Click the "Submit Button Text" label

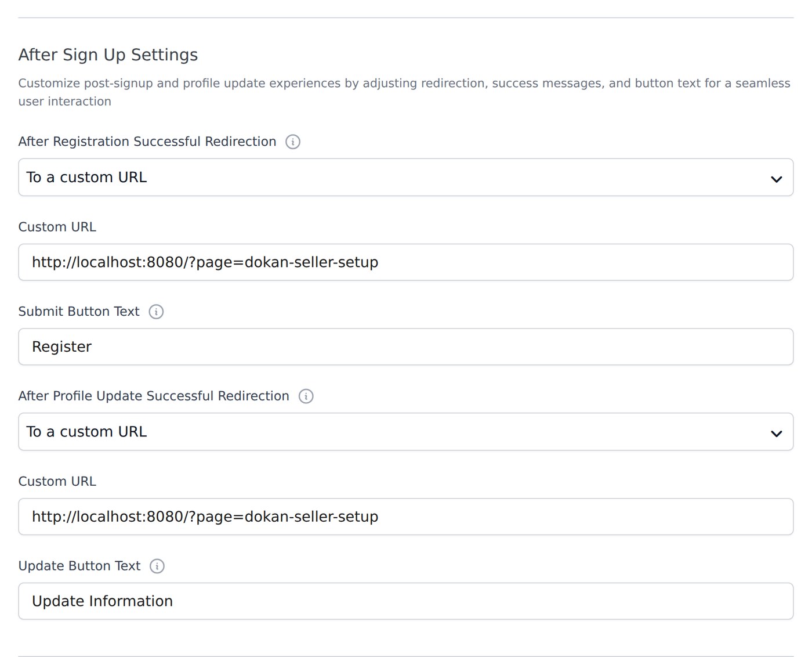pyautogui.click(x=79, y=312)
